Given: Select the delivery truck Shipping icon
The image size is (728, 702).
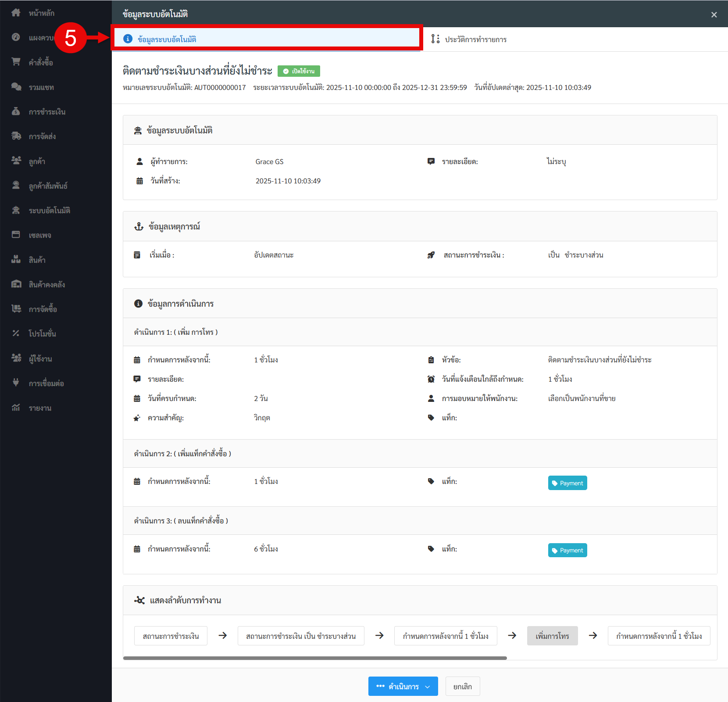Looking at the screenshot, I should pos(16,136).
